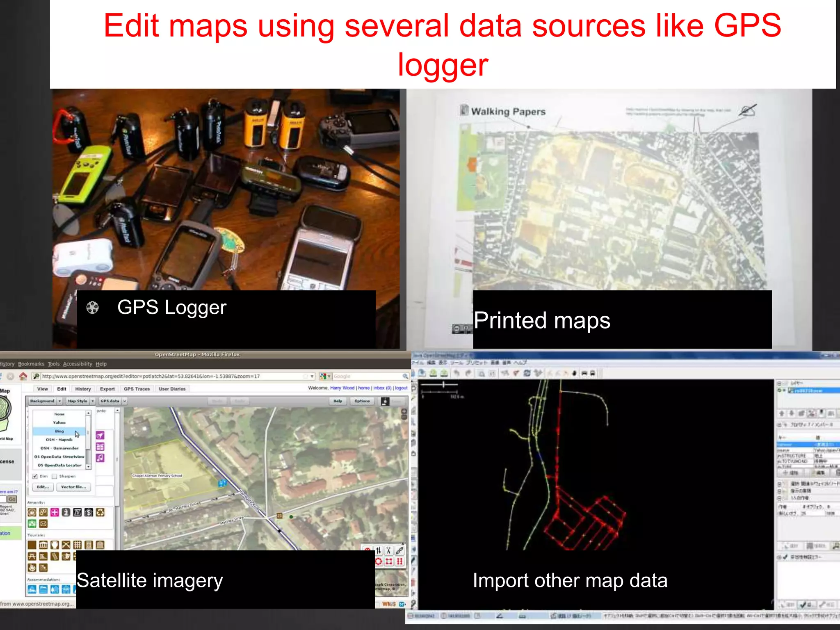Switch to the User Diaries tab
840x630 pixels.
[x=172, y=389]
